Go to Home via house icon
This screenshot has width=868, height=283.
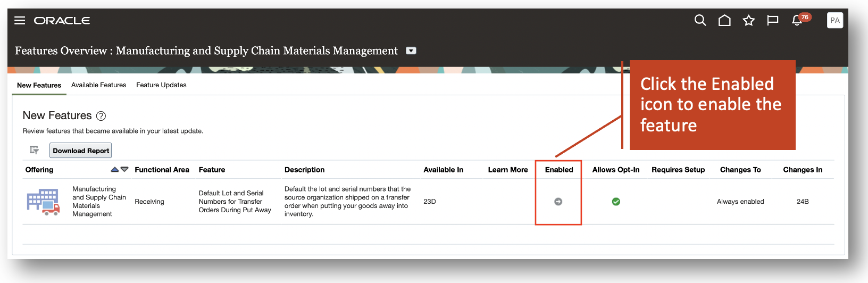[x=724, y=20]
